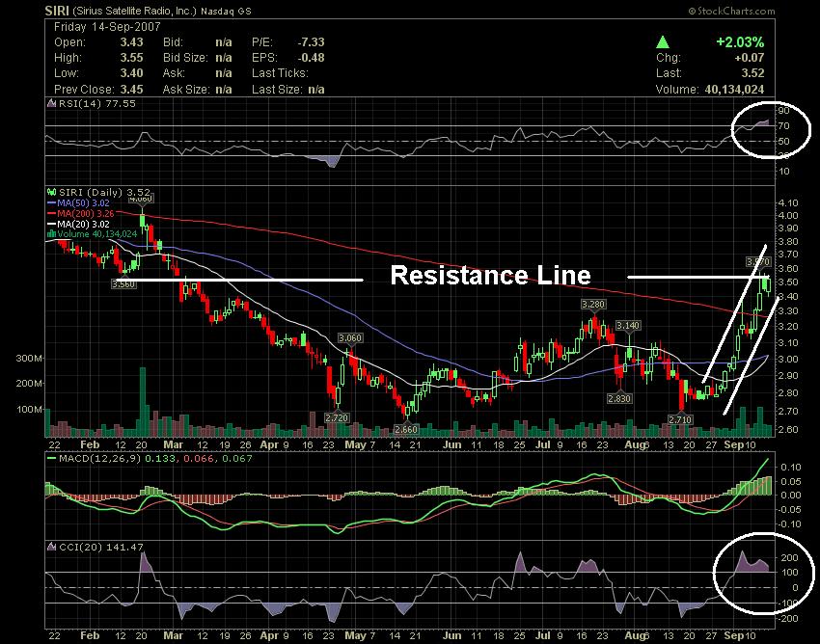This screenshot has width=820, height=644.
Task: Click the bar icon before the Volume legend entry
Action: pos(51,233)
